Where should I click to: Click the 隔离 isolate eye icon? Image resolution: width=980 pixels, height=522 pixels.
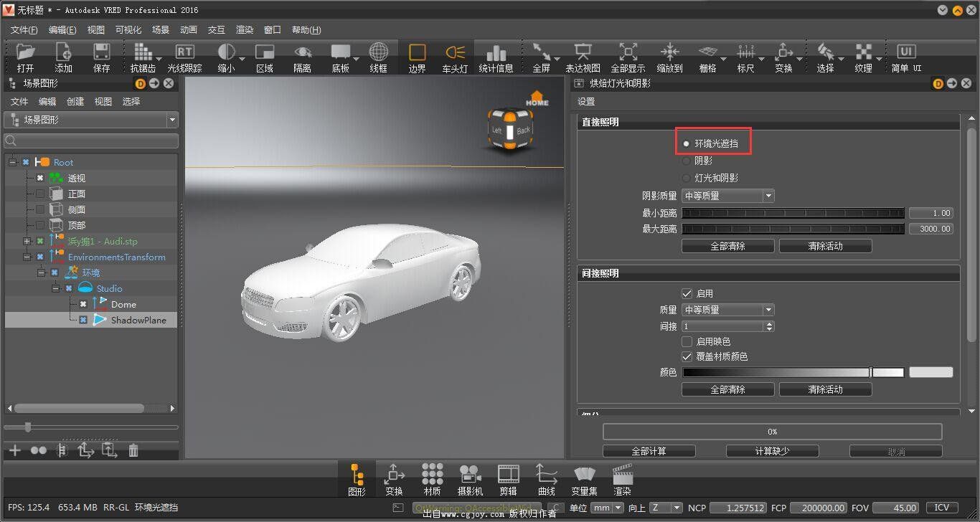tap(303, 52)
